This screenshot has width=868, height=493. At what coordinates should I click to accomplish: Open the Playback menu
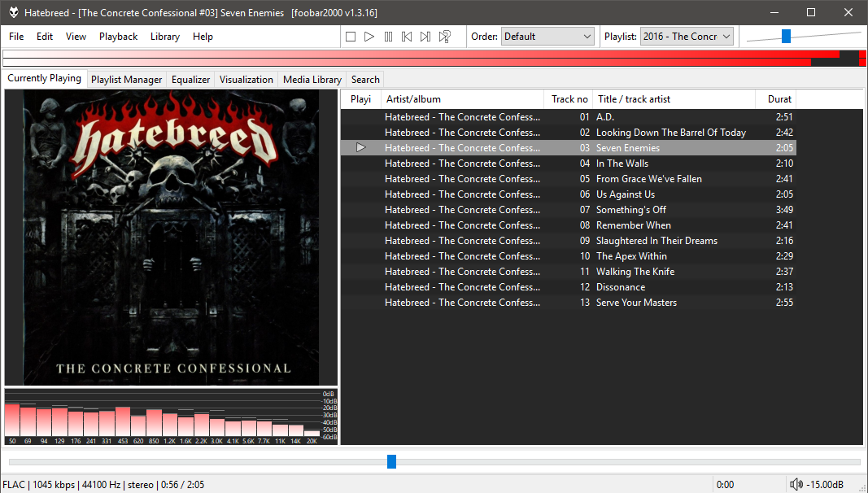(x=119, y=37)
